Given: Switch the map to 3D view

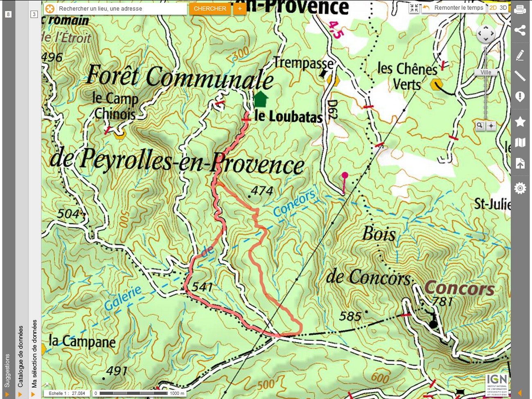Looking at the screenshot, I should point(503,8).
